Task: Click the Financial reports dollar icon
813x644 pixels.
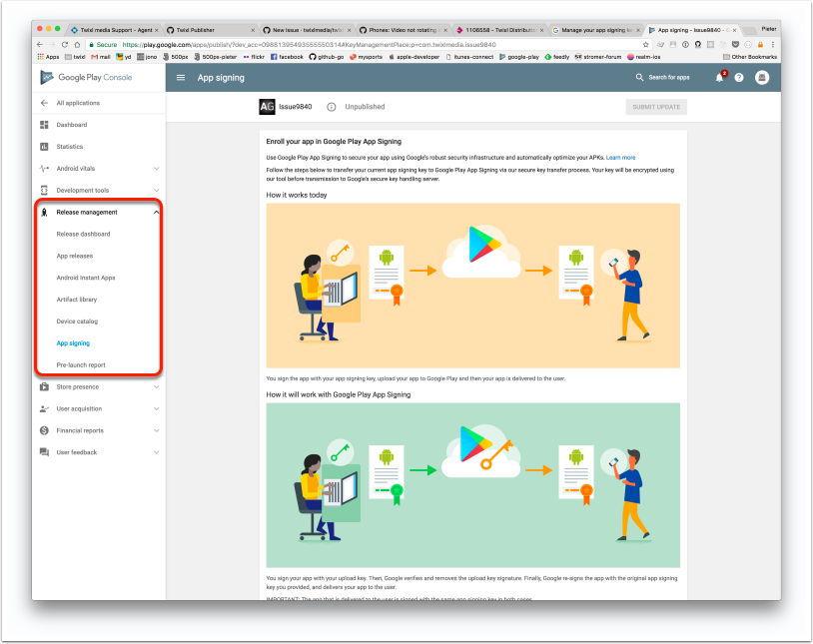Action: pos(44,430)
